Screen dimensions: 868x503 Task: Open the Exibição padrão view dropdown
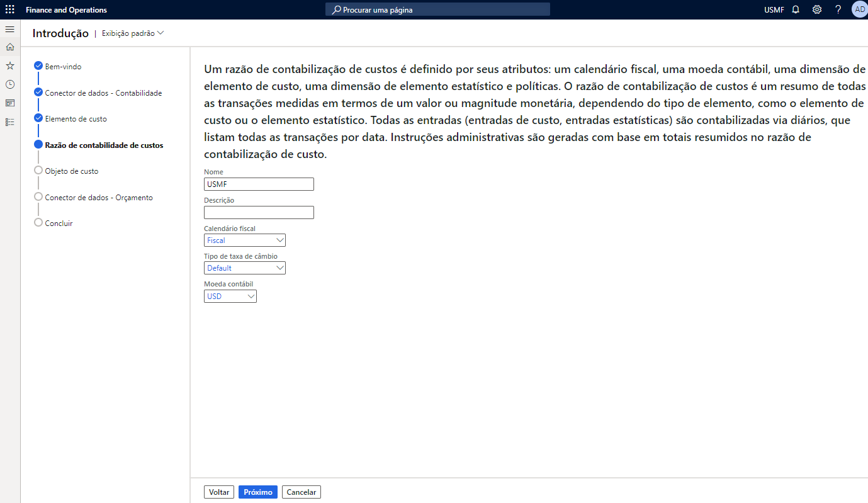[133, 33]
